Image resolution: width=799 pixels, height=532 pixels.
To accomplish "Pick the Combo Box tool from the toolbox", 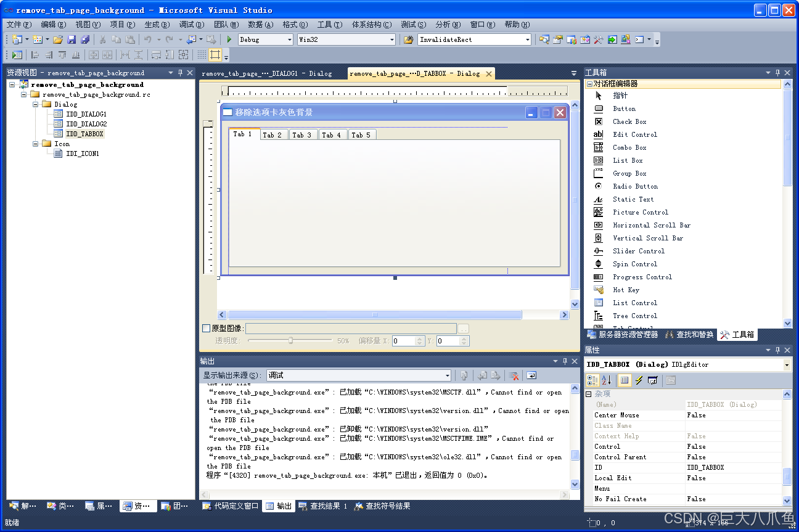I will (x=629, y=147).
